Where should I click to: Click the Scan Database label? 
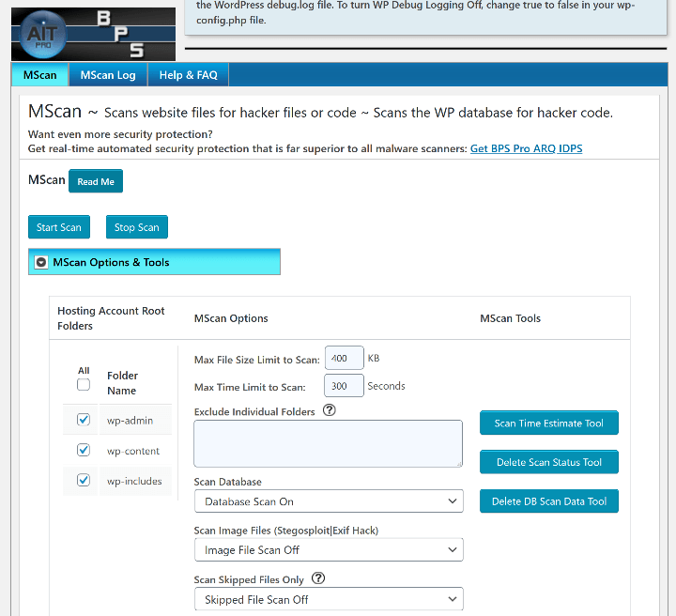point(227,482)
